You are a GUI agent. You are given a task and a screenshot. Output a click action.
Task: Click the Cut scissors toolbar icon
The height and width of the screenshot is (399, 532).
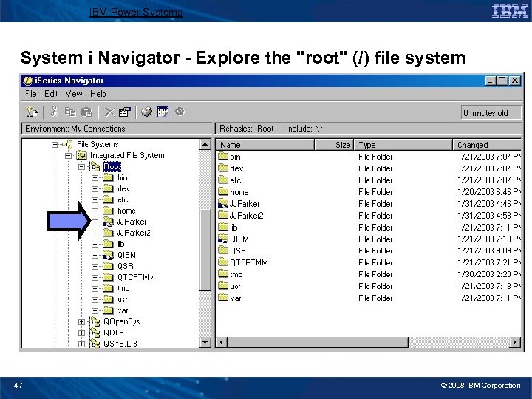tap(54, 112)
